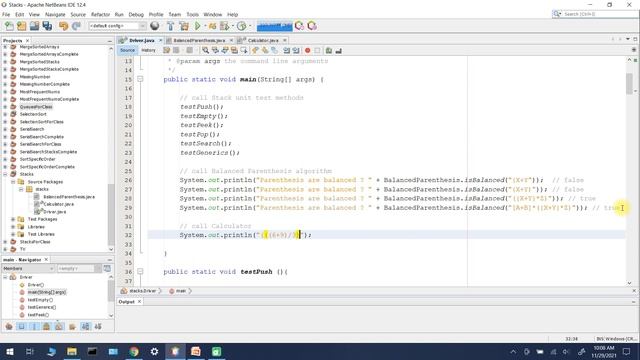Viewport: 640px width, 360px height.
Task: Click the Shift Line Left icon
Action: point(287,50)
